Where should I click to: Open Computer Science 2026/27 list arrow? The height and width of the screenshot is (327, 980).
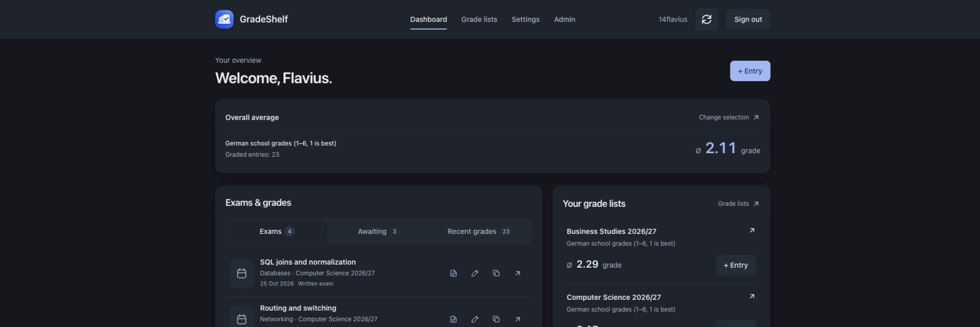pos(752,296)
